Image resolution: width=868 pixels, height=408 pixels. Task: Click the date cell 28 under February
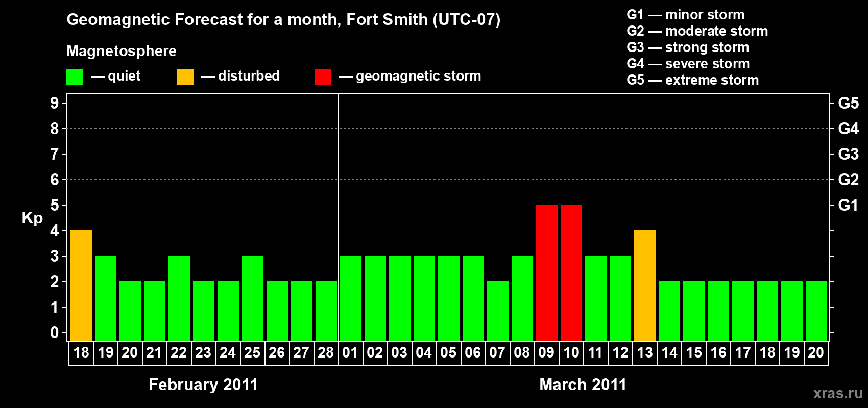point(326,353)
